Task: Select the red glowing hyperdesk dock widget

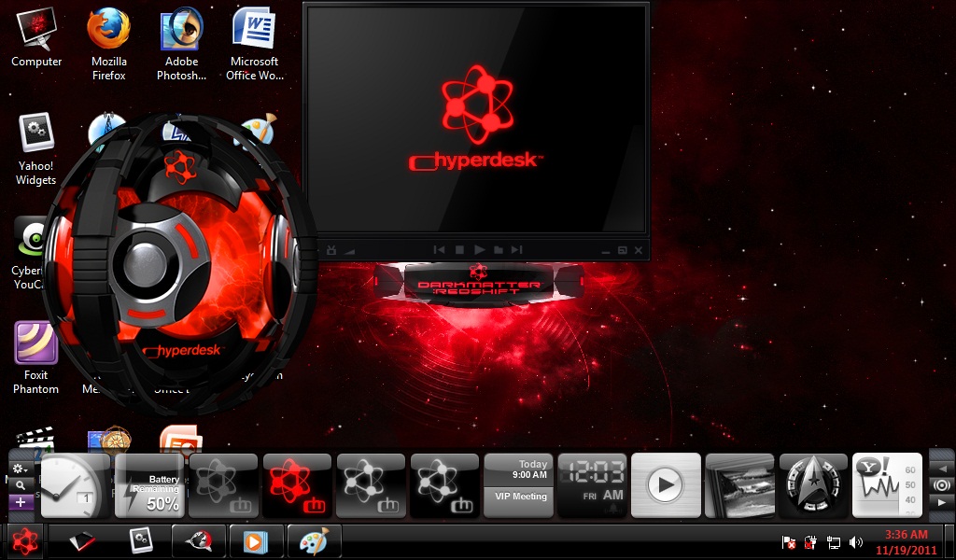Action: 298,485
